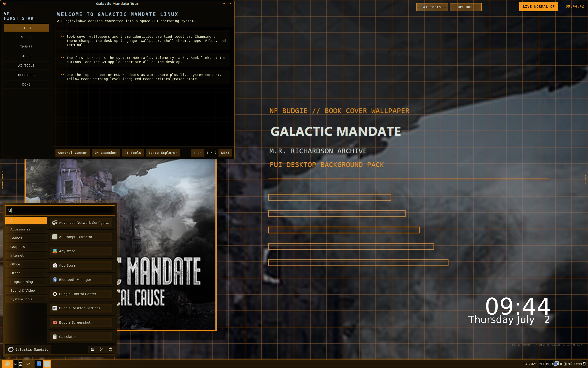Image resolution: width=588 pixels, height=368 pixels.
Task: Go to WHERE step in tour sidebar
Action: point(26,37)
